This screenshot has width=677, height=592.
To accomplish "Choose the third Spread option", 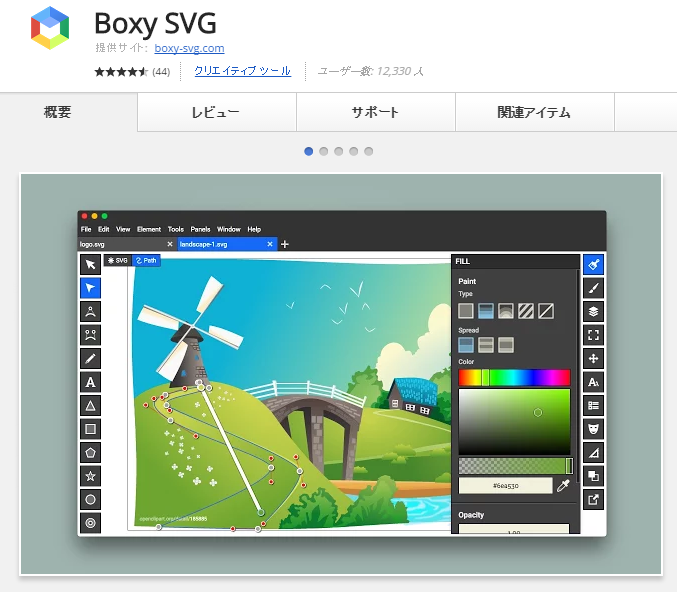I will tap(506, 345).
